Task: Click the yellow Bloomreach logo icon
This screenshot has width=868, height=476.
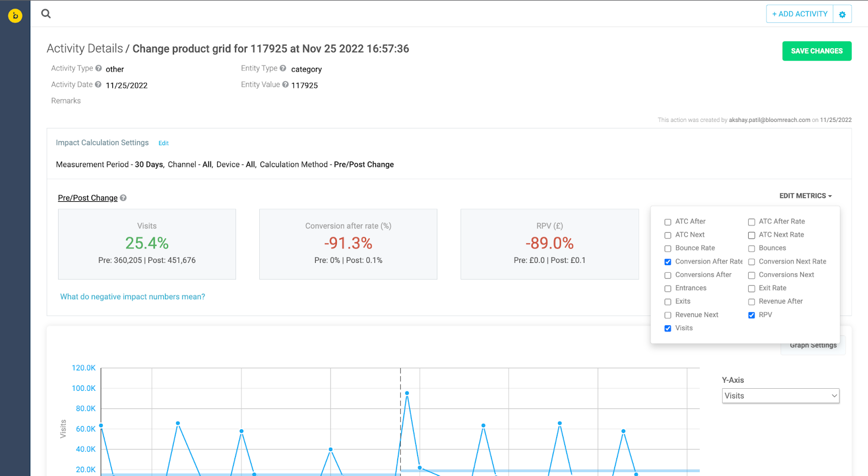Action: tap(15, 16)
